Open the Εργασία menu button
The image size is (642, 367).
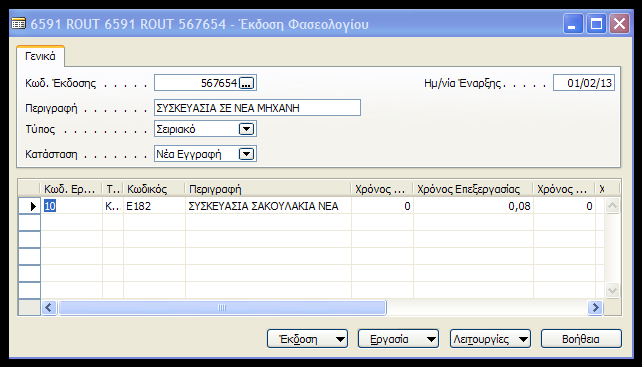click(398, 339)
